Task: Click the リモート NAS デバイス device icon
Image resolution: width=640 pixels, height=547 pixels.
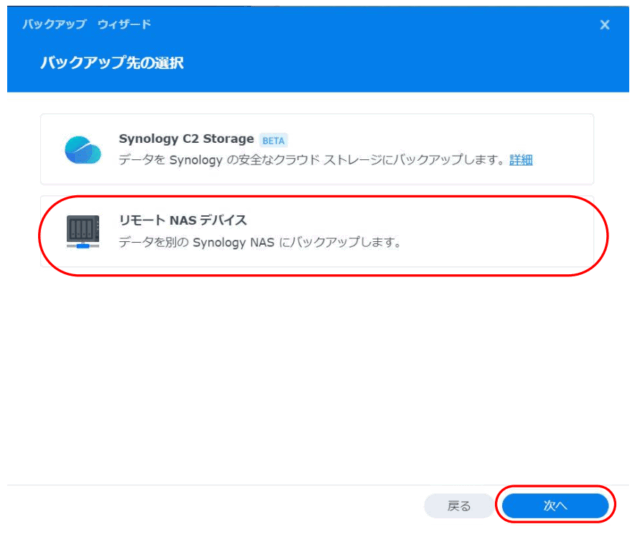Action: [x=83, y=230]
